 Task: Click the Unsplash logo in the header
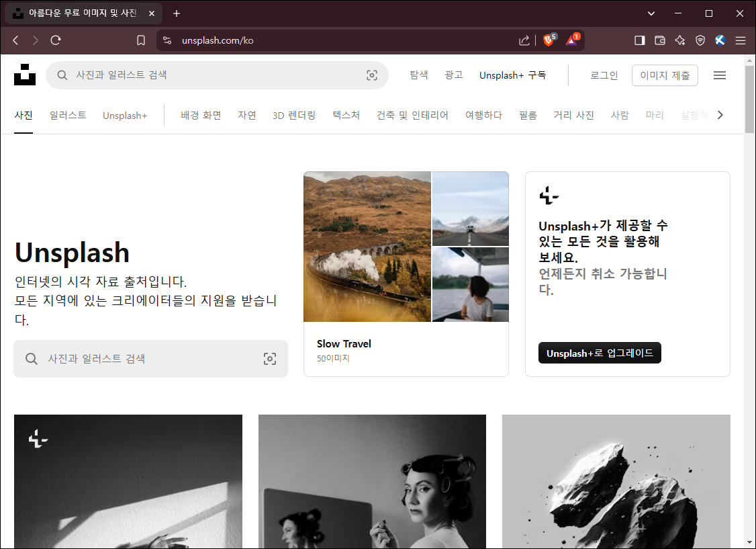25,75
